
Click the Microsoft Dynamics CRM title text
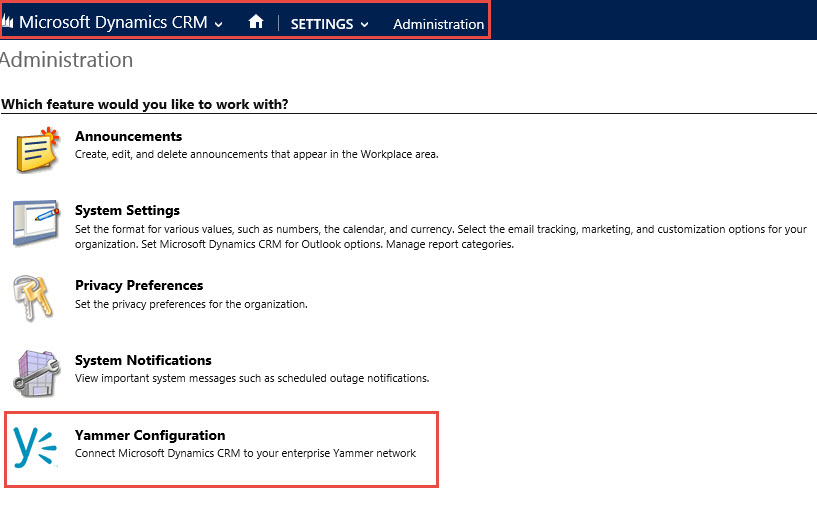[x=113, y=23]
